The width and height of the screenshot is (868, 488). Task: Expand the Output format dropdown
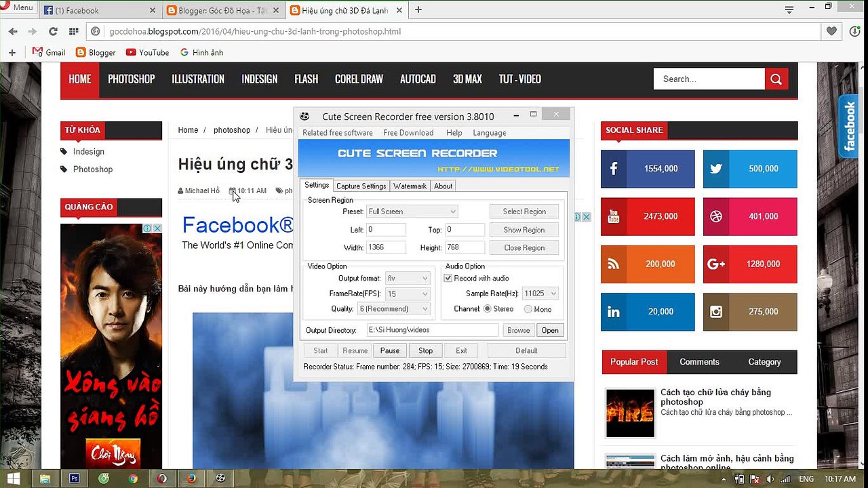click(x=408, y=278)
